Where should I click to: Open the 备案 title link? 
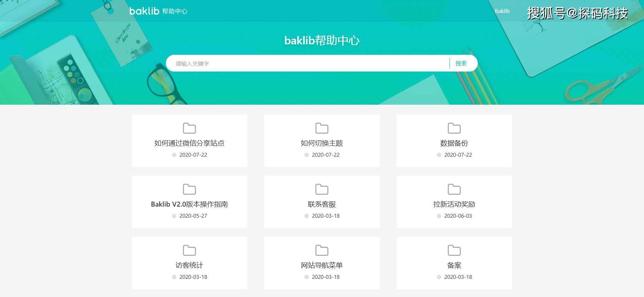(454, 265)
